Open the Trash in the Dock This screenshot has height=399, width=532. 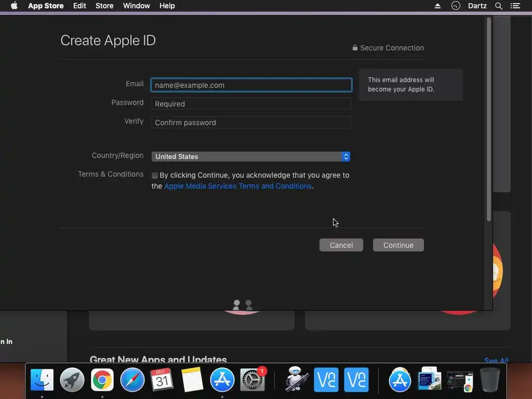490,380
